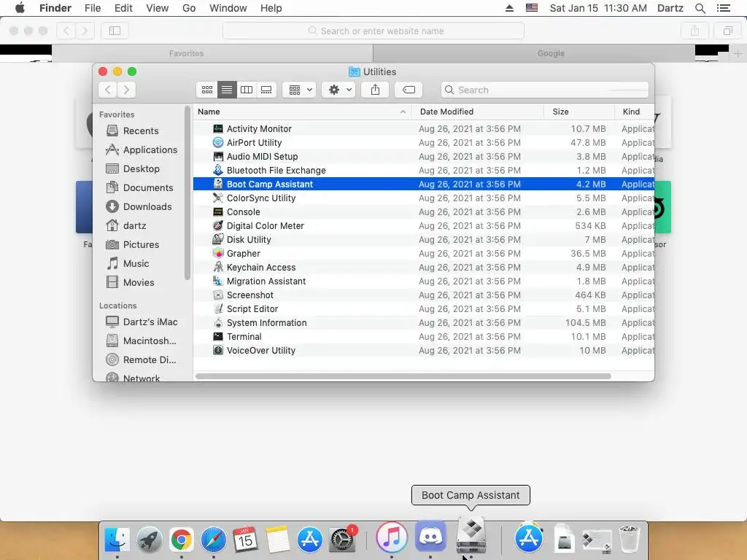Image resolution: width=747 pixels, height=560 pixels.
Task: Select Disk Utility row
Action: pyautogui.click(x=424, y=239)
